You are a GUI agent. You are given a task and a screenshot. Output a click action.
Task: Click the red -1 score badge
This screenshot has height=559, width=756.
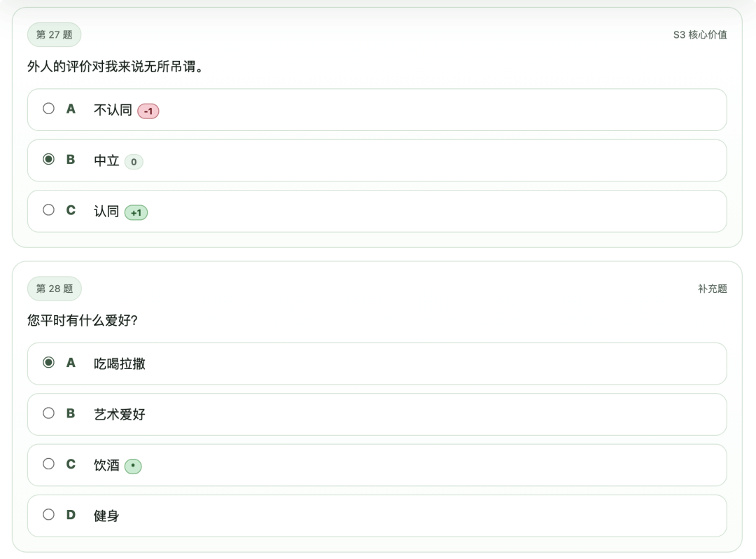coord(148,111)
